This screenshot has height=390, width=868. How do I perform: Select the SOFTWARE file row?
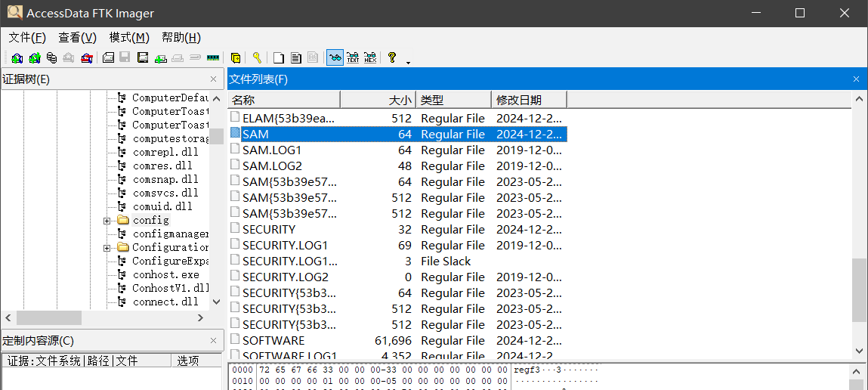[397, 341]
